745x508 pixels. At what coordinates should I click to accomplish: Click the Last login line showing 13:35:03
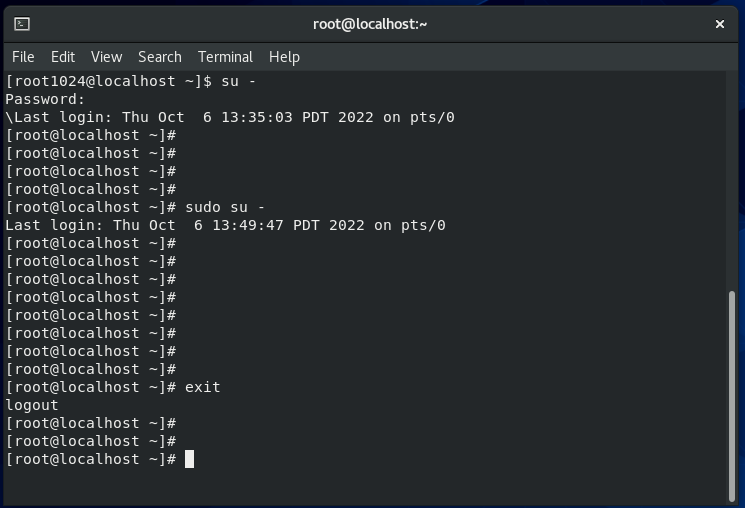(x=230, y=117)
